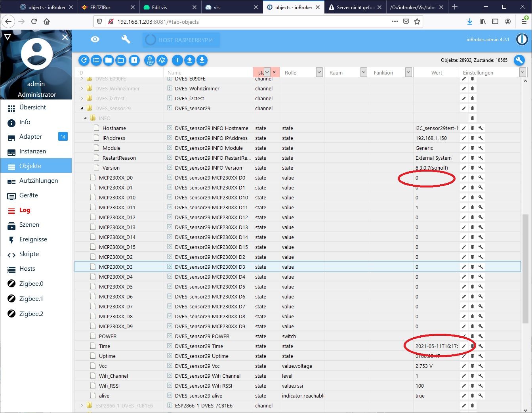Switch to the FRITZ!Box browser tab
532x413 pixels.
pos(108,7)
